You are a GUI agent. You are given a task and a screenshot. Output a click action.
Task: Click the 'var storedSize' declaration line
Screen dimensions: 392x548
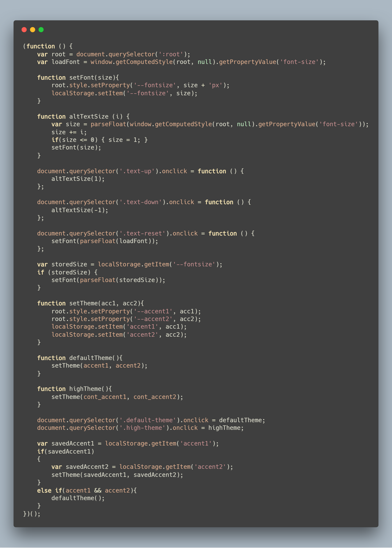(x=130, y=265)
